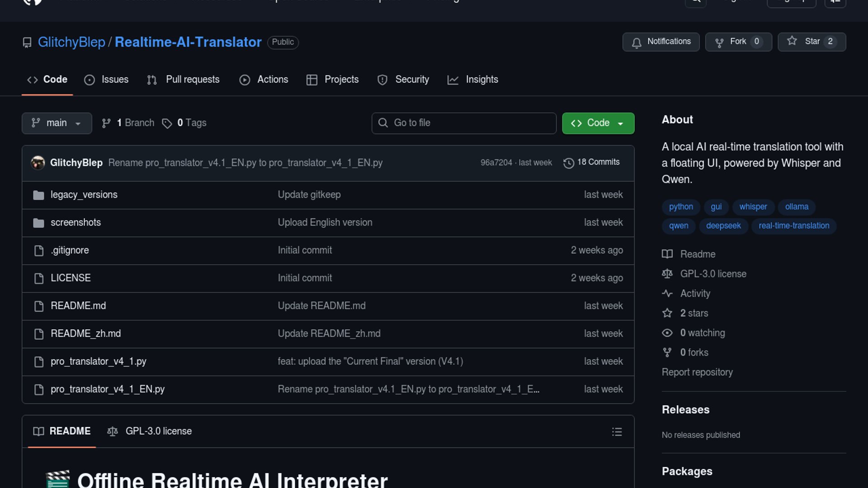The width and height of the screenshot is (868, 488).
Task: Click the Notifications bell button
Action: [x=660, y=42]
